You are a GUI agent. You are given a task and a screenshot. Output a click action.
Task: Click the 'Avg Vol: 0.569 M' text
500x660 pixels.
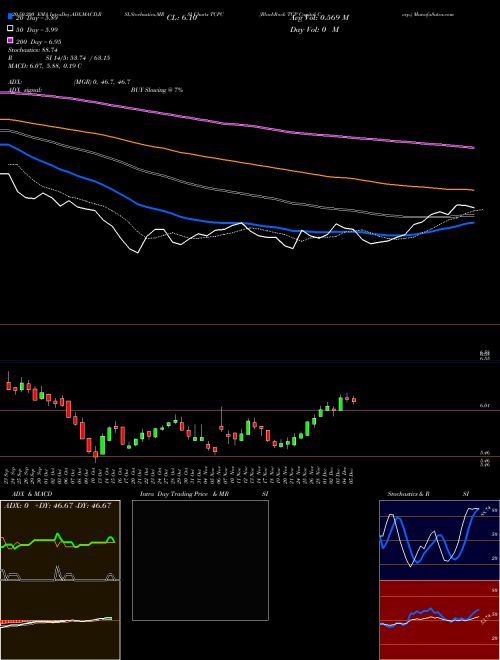(x=319, y=18)
